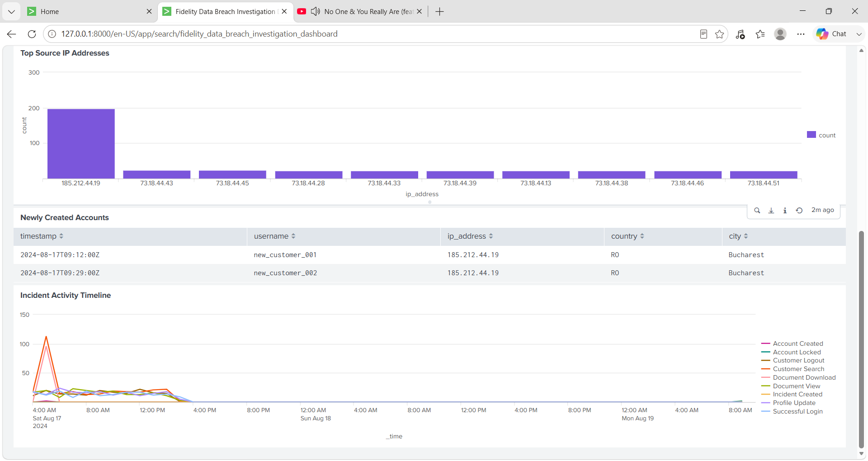The height and width of the screenshot is (461, 868).
Task: Toggle Customer Logout legend series
Action: point(793,361)
